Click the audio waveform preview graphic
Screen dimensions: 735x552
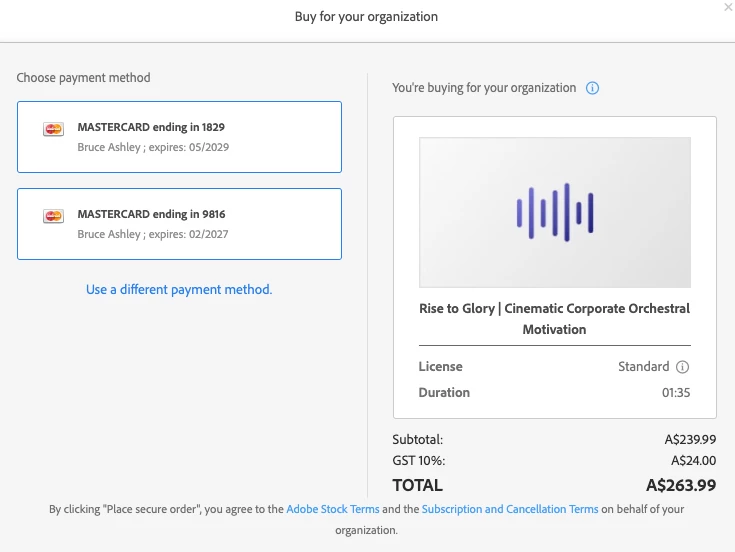[x=555, y=212]
